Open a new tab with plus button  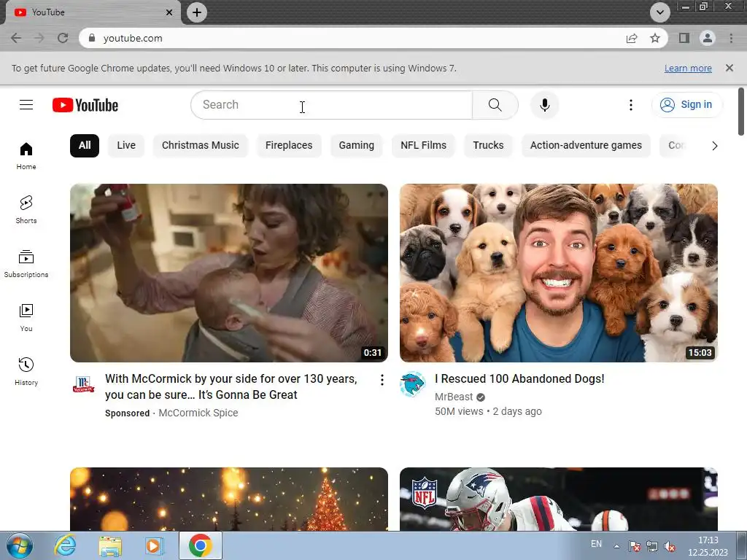(x=197, y=12)
